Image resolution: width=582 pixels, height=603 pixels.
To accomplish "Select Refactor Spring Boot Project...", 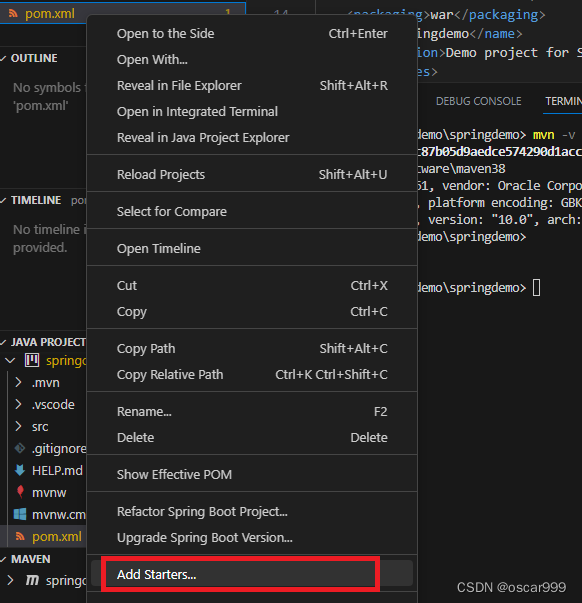I will pos(252,511).
